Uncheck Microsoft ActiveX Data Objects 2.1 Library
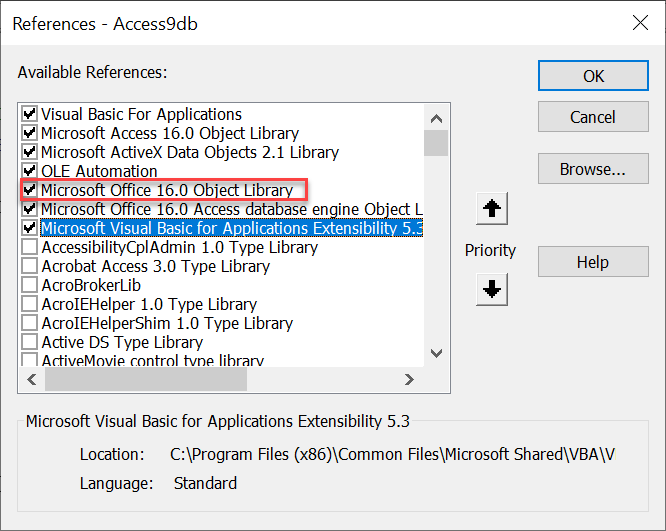 click(x=29, y=152)
